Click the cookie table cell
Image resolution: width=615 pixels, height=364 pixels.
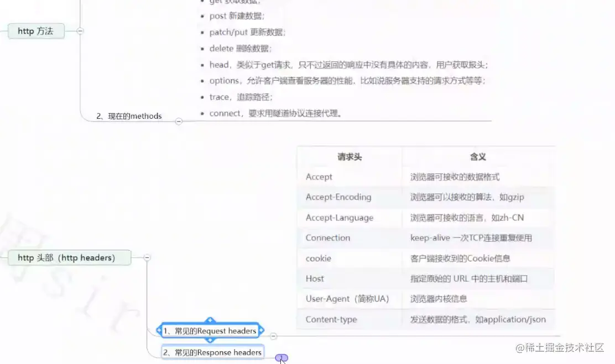[350, 258]
